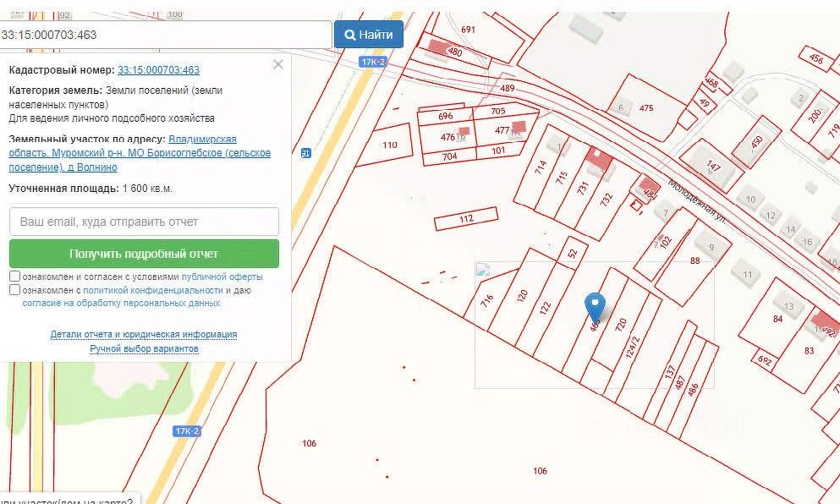
Task: Click the email input field
Action: pyautogui.click(x=144, y=222)
